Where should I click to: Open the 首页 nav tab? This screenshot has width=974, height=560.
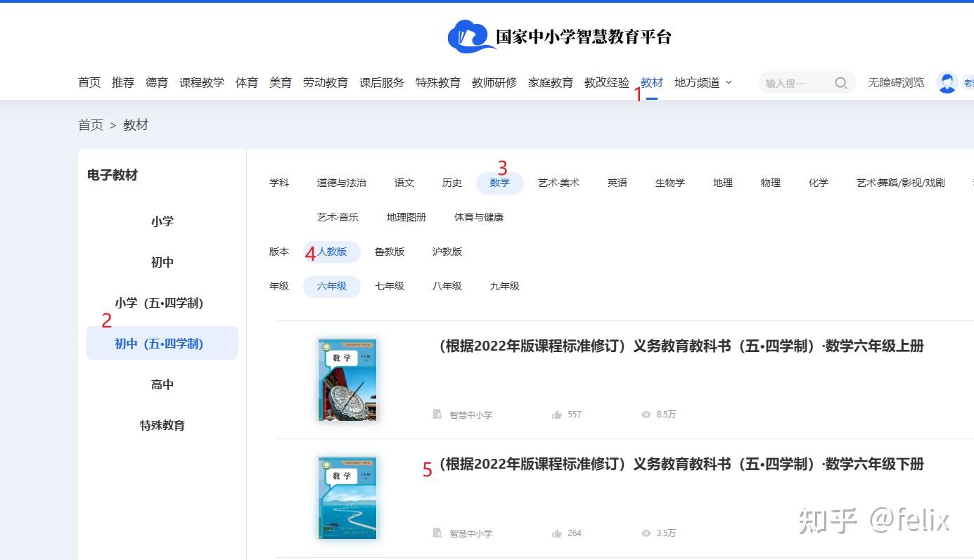pyautogui.click(x=89, y=82)
